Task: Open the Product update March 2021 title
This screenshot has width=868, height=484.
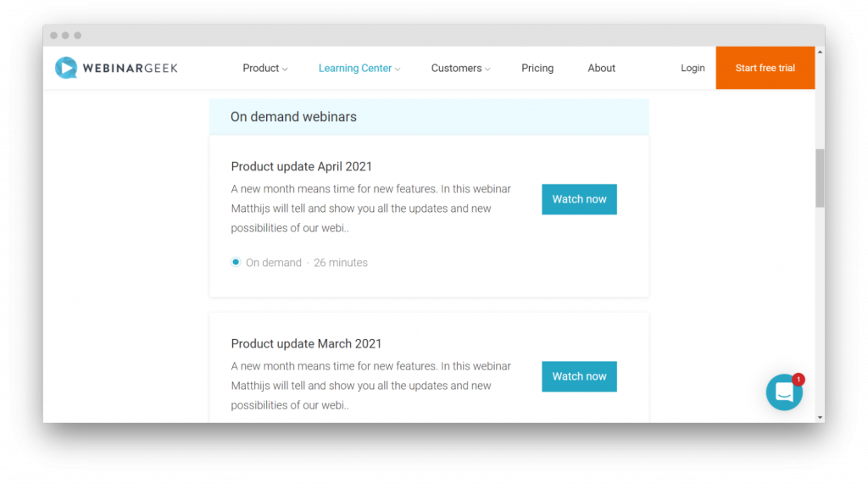Action: [306, 343]
